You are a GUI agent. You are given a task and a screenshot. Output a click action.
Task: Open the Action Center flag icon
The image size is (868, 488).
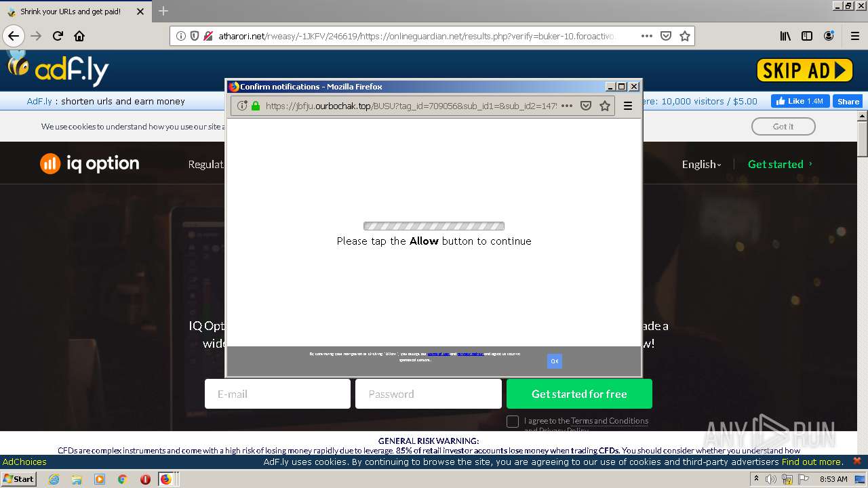point(803,479)
